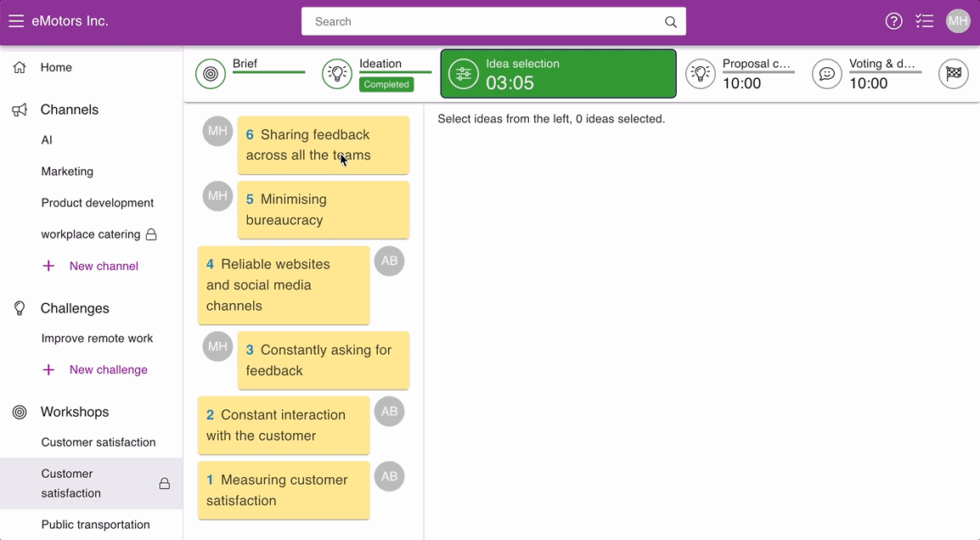Click the Channels section heading
980x540 pixels.
coord(70,110)
